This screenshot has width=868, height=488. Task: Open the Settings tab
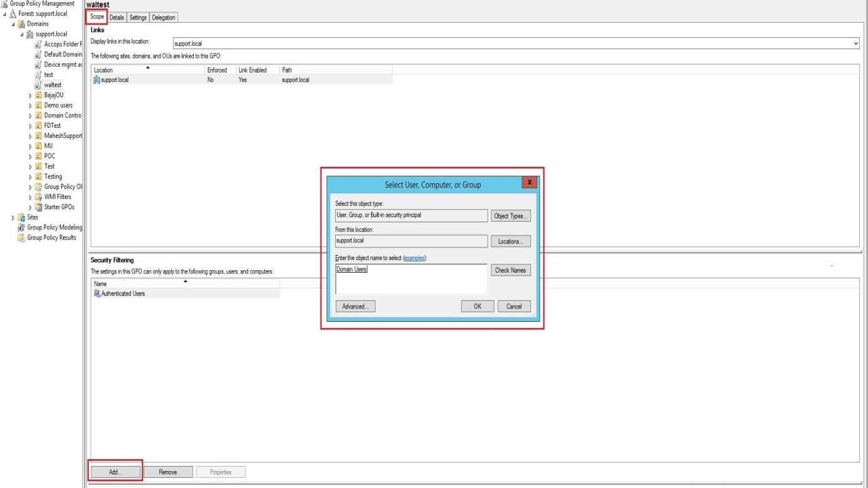click(x=138, y=18)
